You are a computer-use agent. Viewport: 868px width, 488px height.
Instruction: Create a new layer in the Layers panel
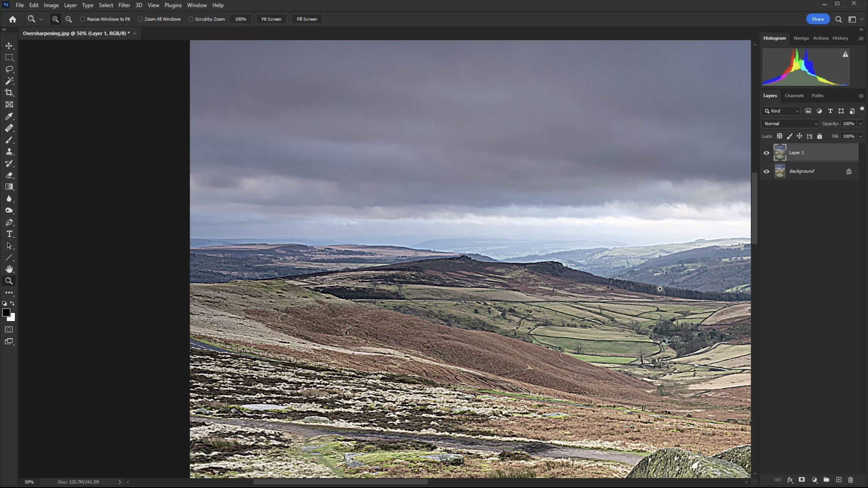[838, 480]
